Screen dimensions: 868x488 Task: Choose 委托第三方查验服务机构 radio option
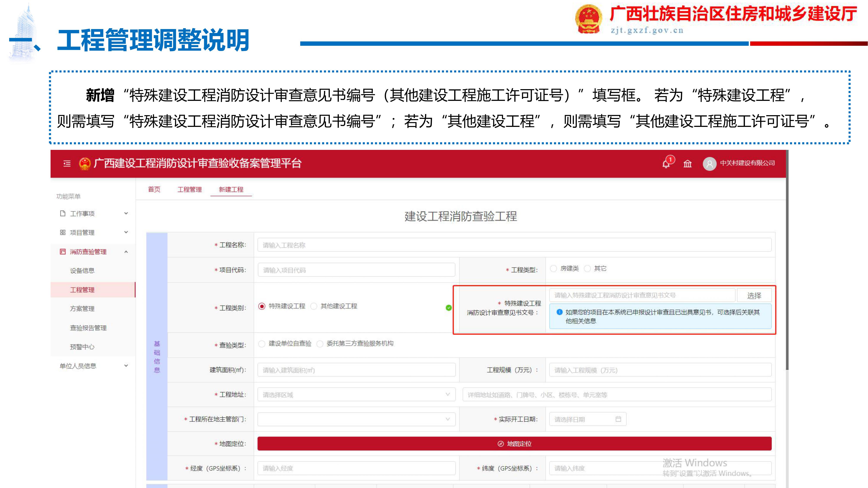[x=320, y=344]
